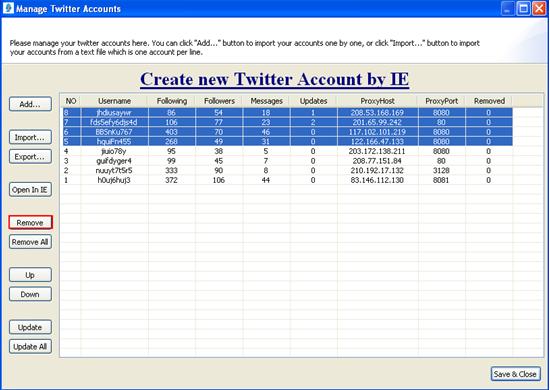Image resolution: width=550 pixels, height=390 pixels.
Task: Sort by Followers column header
Action: tap(219, 101)
